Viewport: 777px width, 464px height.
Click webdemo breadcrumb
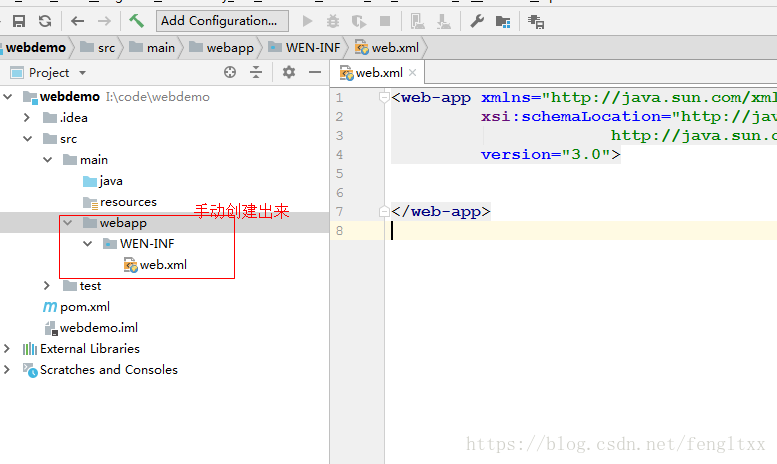[36, 48]
